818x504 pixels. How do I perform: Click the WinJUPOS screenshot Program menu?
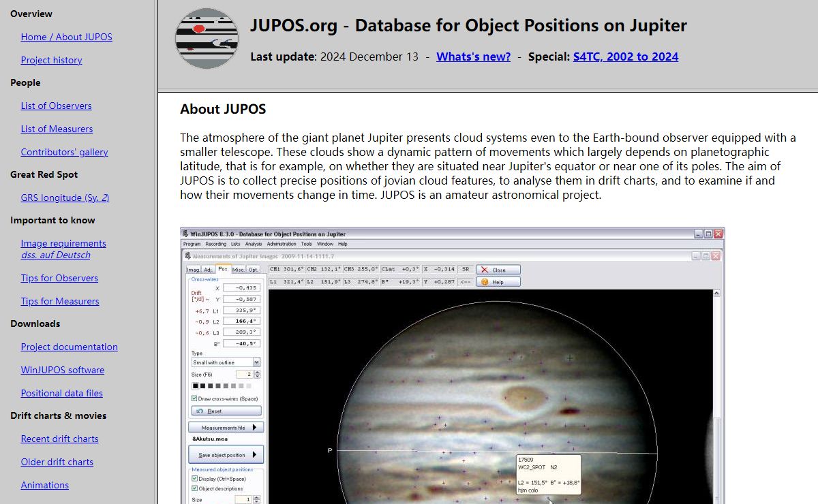click(x=192, y=244)
